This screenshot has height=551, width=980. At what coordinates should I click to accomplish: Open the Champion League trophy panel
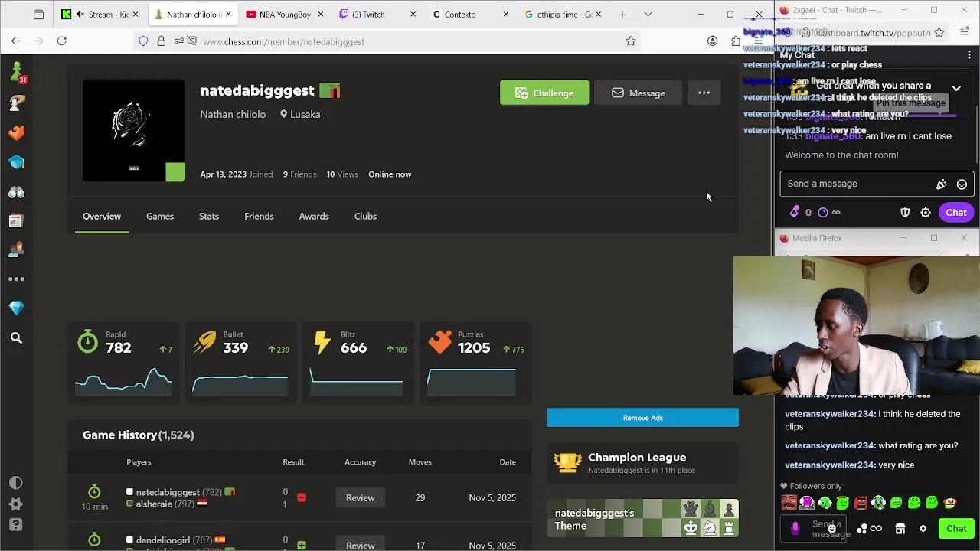coord(642,462)
